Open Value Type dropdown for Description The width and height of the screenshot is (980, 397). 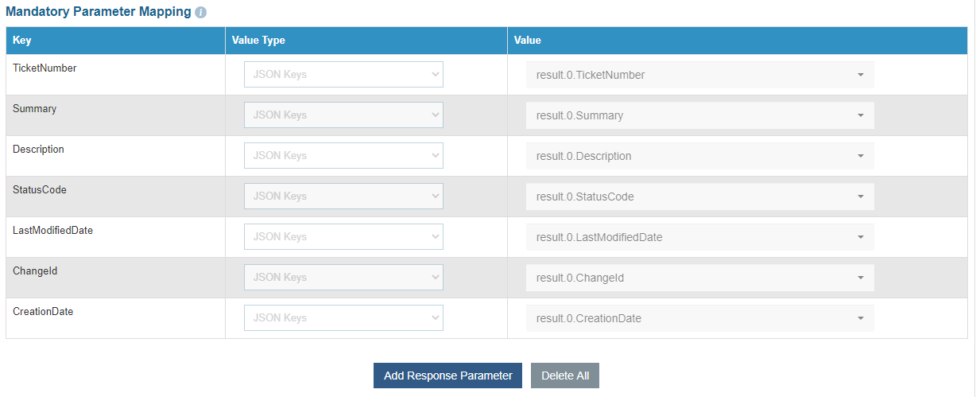343,156
